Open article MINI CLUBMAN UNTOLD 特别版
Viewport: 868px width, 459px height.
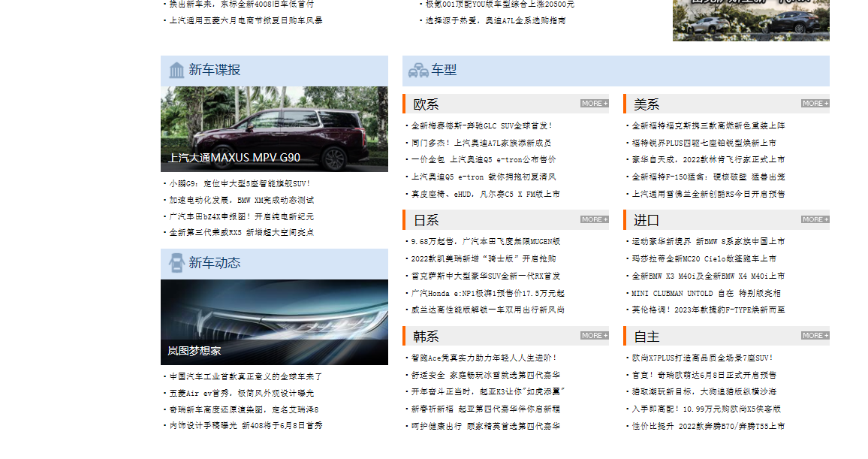[707, 294]
